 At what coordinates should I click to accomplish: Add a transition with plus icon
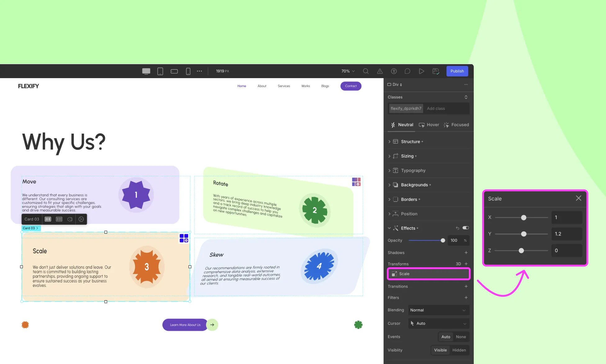[466, 286]
